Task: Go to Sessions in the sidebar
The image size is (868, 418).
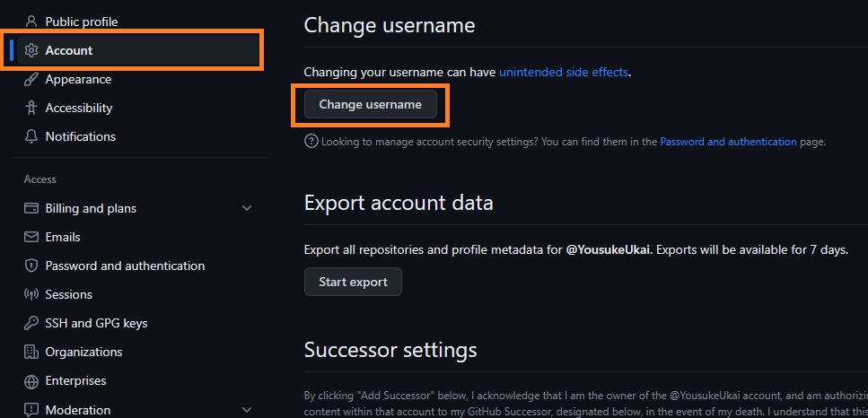Action: pyautogui.click(x=69, y=294)
